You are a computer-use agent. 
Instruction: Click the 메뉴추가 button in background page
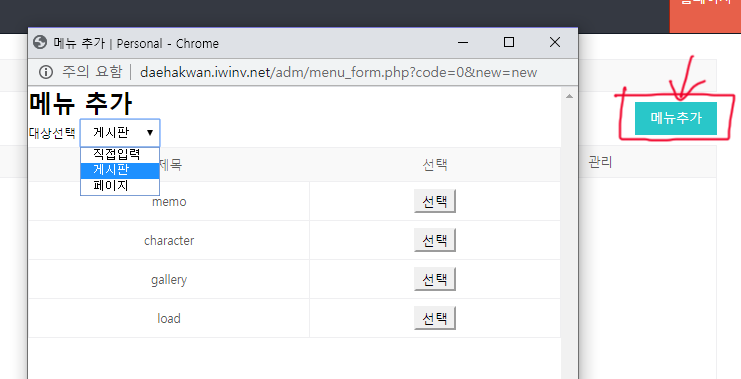(676, 118)
